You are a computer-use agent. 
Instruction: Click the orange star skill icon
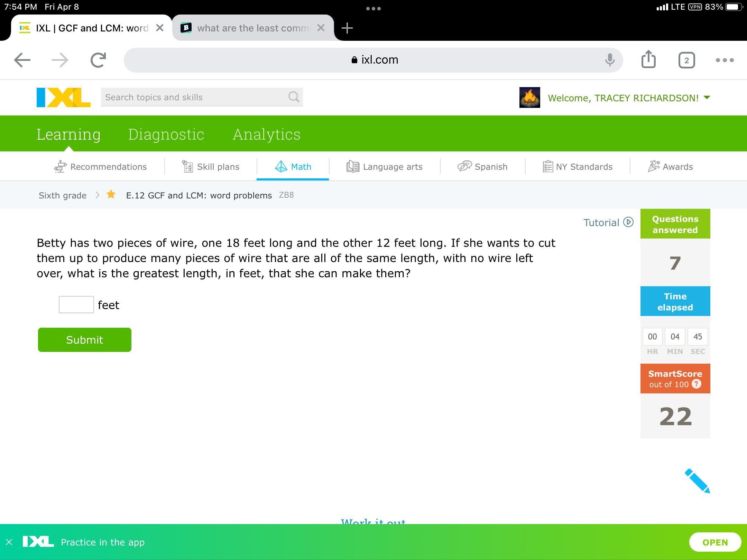(111, 195)
